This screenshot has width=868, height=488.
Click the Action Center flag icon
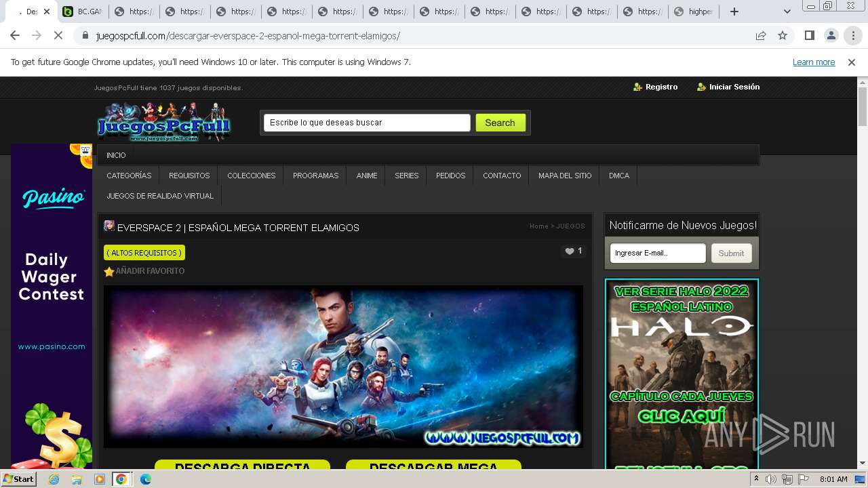tap(804, 479)
